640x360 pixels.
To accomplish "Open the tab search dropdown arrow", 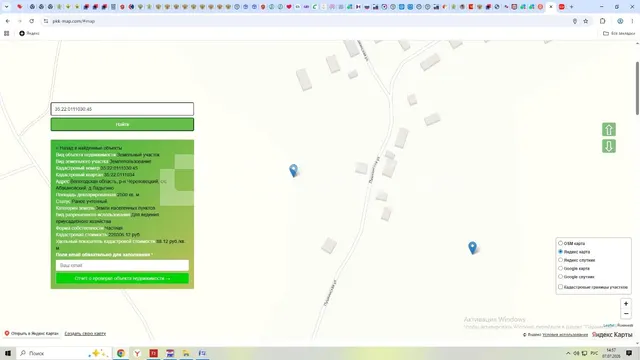I will point(7,7).
